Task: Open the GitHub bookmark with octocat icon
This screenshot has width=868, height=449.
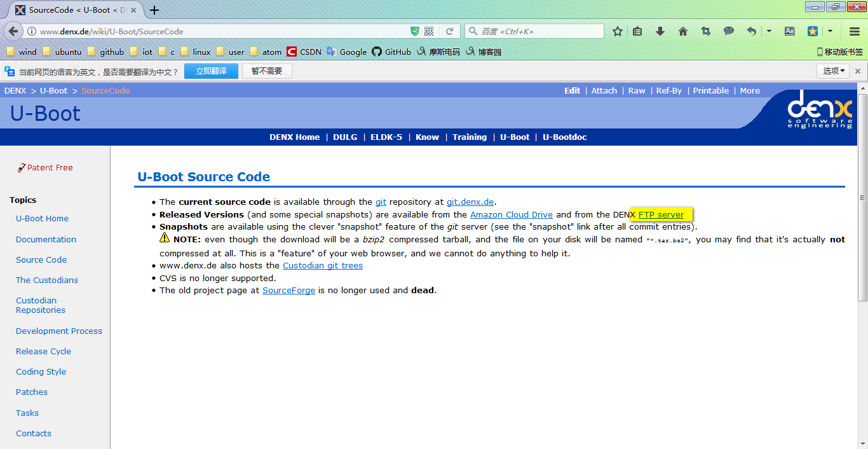Action: point(391,52)
